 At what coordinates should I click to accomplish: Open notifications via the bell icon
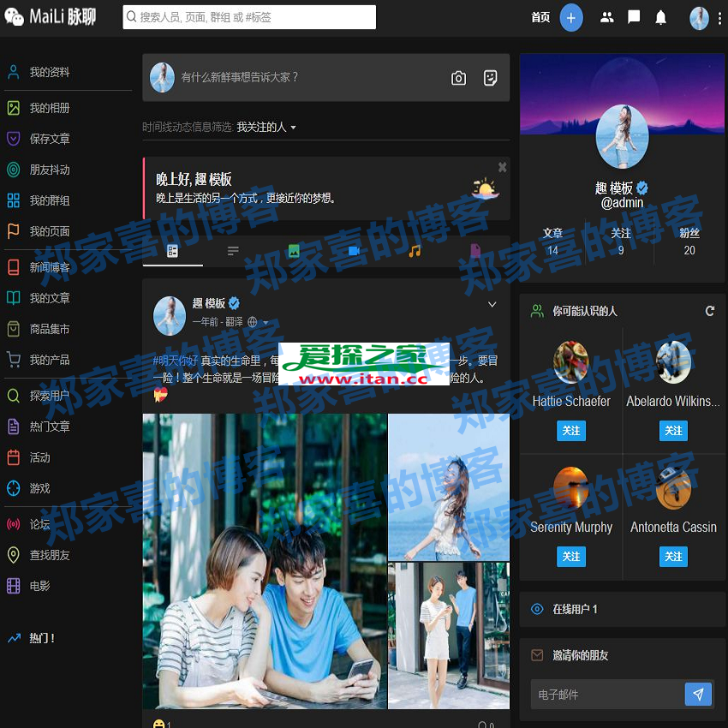click(x=660, y=17)
